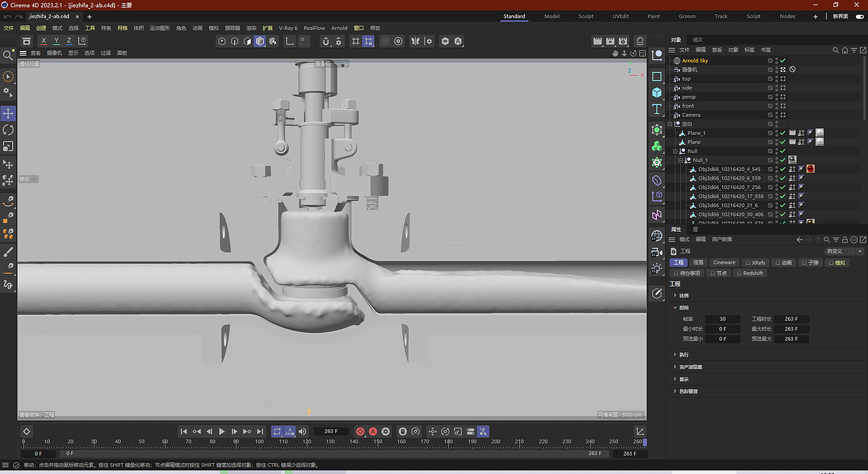Toggle loop playback mode icon

tap(277, 431)
